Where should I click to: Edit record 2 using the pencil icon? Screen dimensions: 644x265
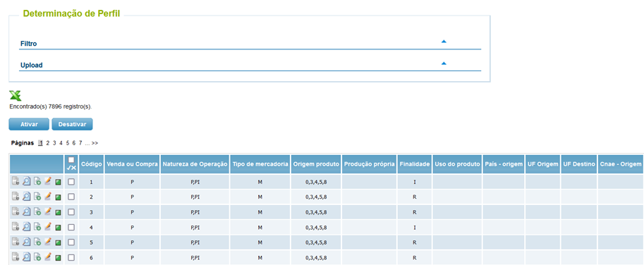point(48,197)
